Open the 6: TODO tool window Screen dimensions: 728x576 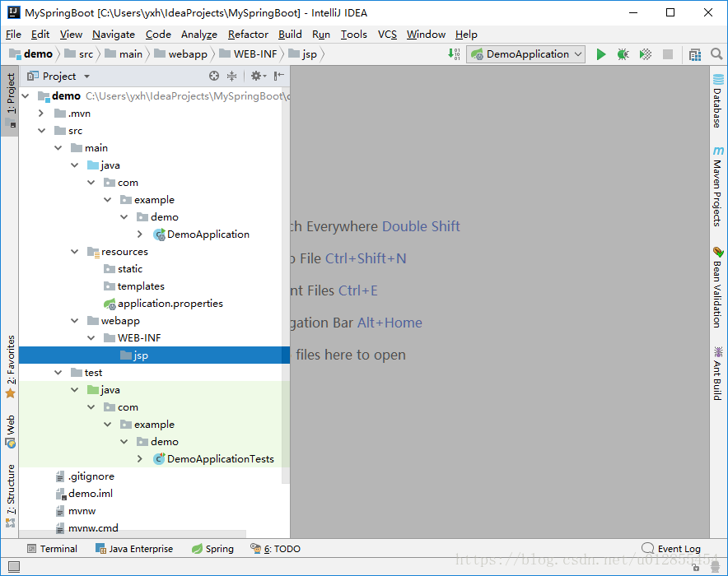pos(275,549)
